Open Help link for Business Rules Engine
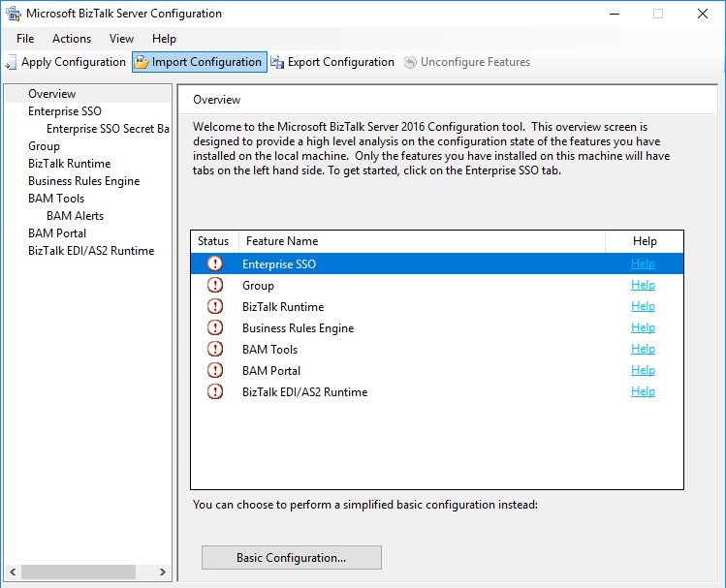Viewport: 726px width, 588px height. click(643, 327)
